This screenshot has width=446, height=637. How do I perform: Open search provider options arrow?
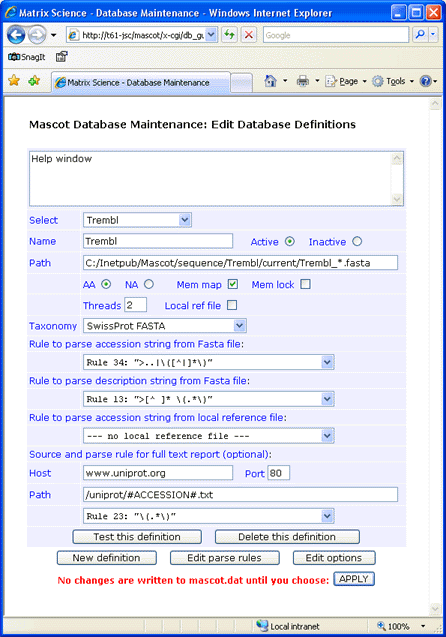click(433, 35)
